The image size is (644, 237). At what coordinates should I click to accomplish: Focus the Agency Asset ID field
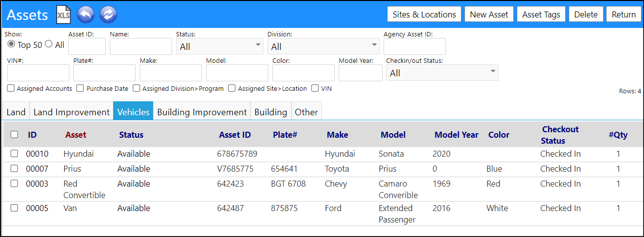coord(415,46)
